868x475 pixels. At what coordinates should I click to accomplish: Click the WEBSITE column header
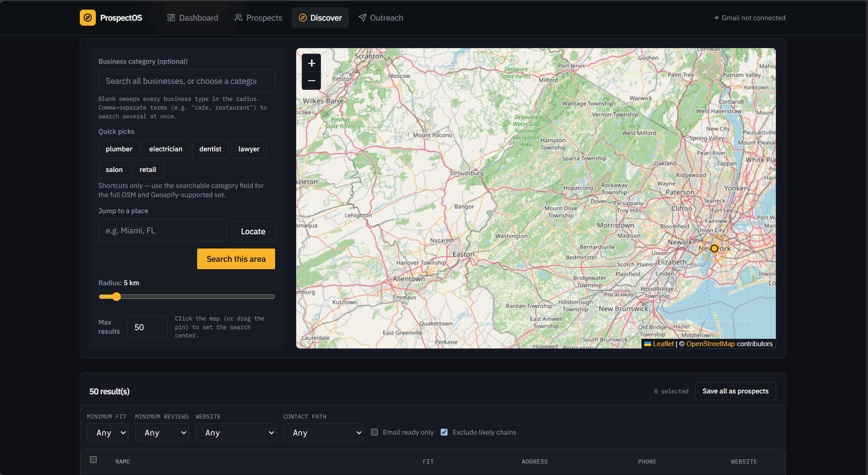coord(744,462)
